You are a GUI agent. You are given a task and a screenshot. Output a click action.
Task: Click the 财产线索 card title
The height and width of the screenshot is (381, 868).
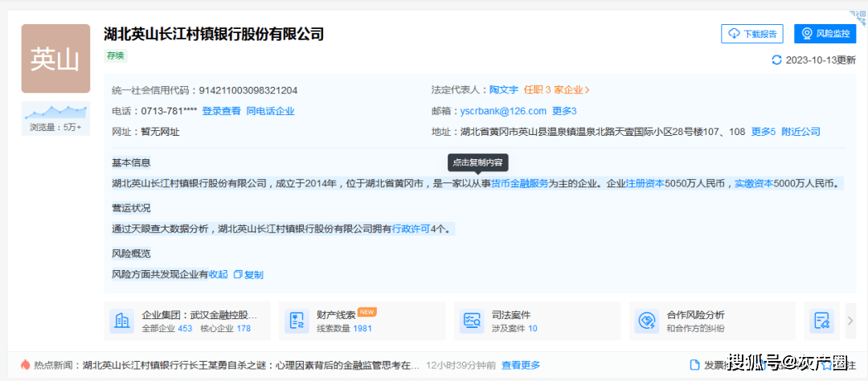336,314
